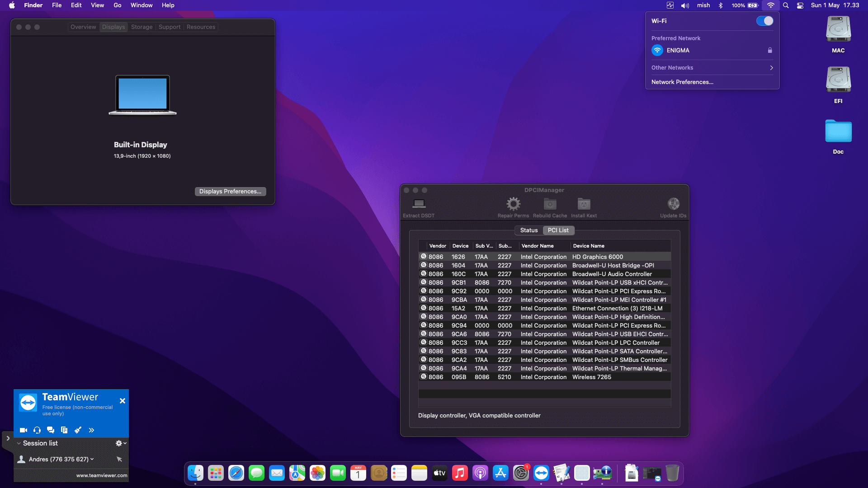Viewport: 868px width, 488px height.
Task: Open Music app from the Dock
Action: click(x=460, y=473)
